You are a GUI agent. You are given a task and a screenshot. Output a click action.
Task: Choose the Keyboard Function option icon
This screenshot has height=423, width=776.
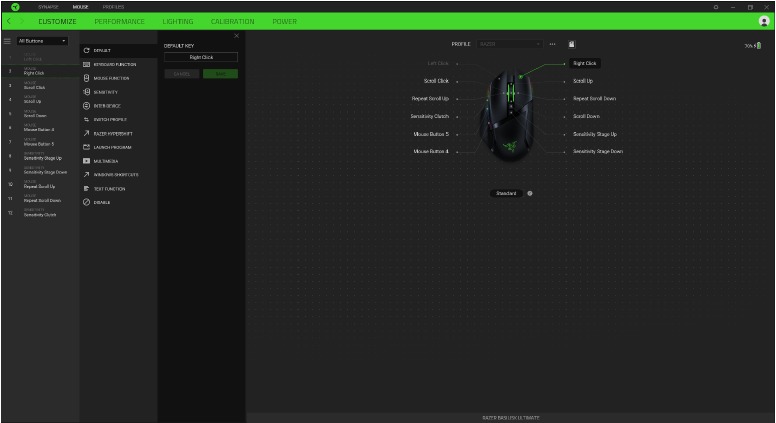point(87,64)
